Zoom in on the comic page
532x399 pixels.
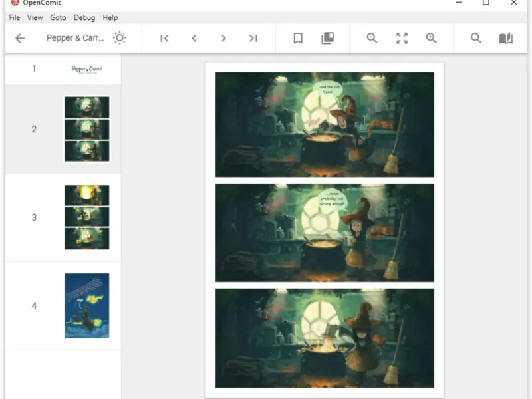coord(432,38)
